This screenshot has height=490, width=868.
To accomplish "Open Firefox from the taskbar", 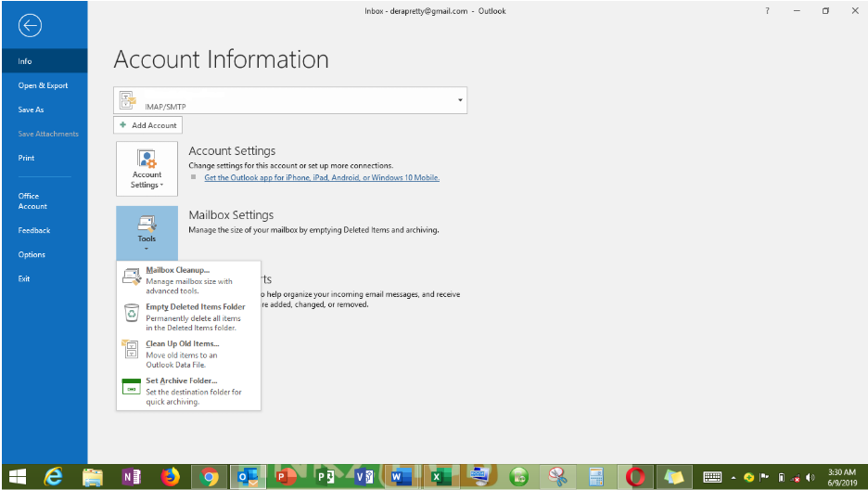I will tap(171, 477).
